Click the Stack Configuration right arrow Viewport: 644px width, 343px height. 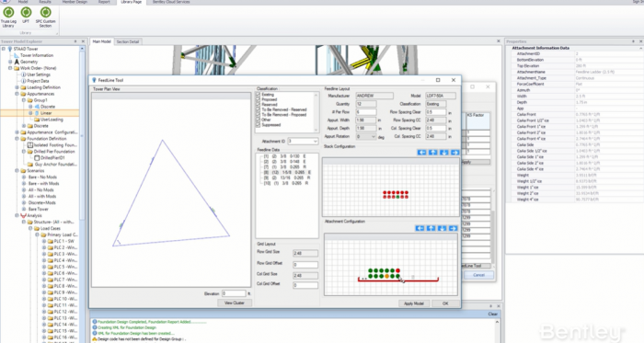pyautogui.click(x=455, y=153)
